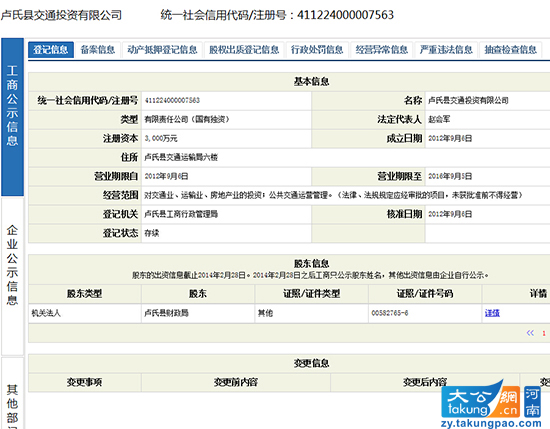Viewport: 550px width, 429px height.
Task: Open the 动产抵押登记信息 tab
Action: tap(162, 49)
